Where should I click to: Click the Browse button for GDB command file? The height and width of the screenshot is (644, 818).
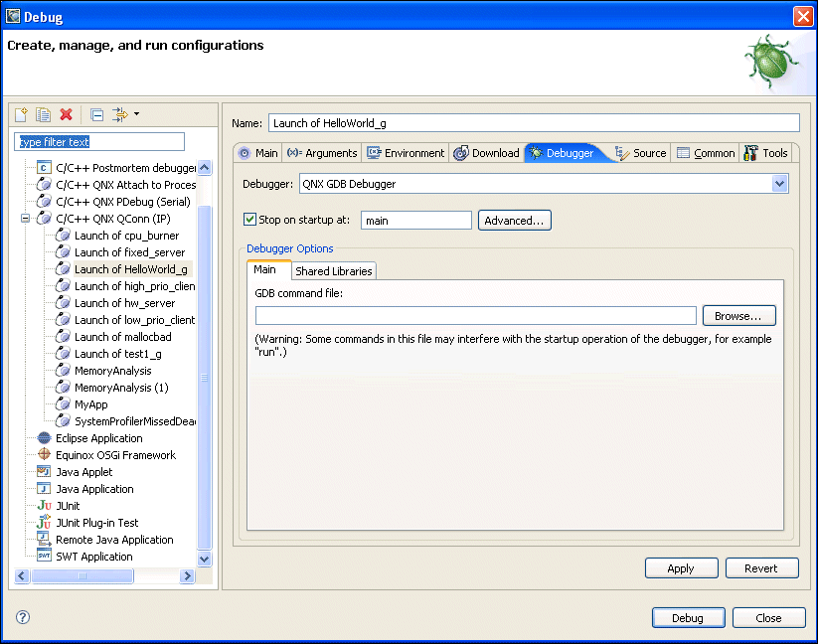click(x=738, y=314)
